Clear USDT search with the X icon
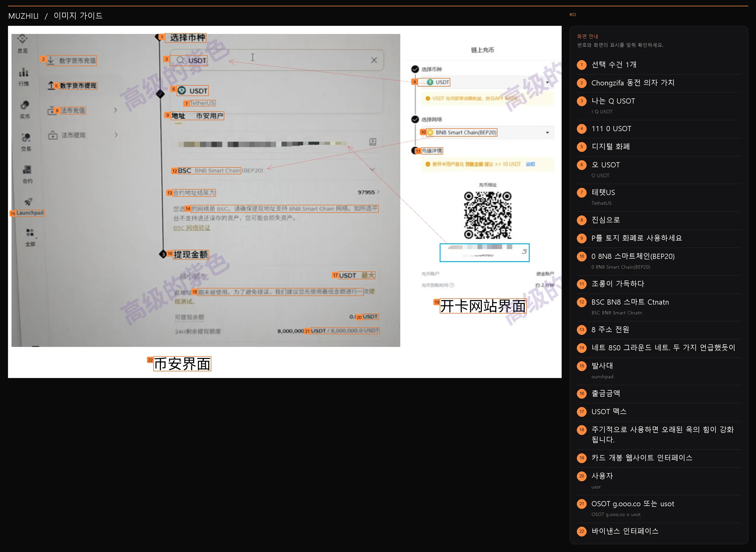Screen dimensions: 756x552 point(374,60)
